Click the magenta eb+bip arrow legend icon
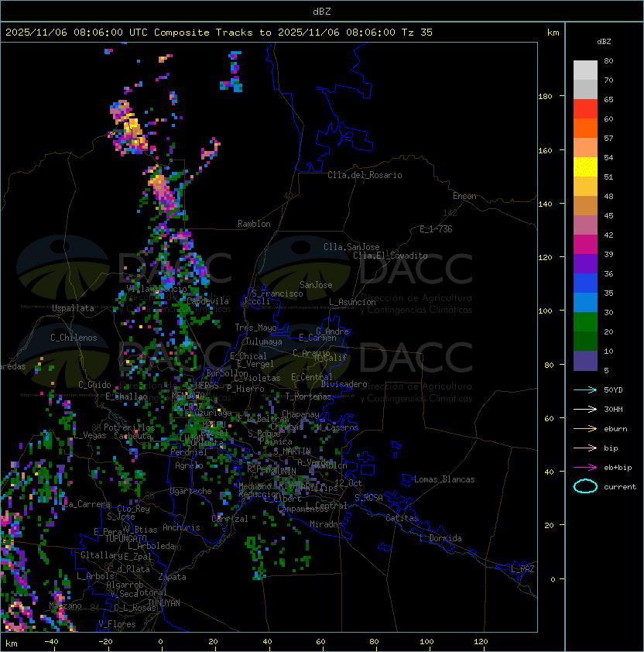644x652 pixels. coord(585,468)
